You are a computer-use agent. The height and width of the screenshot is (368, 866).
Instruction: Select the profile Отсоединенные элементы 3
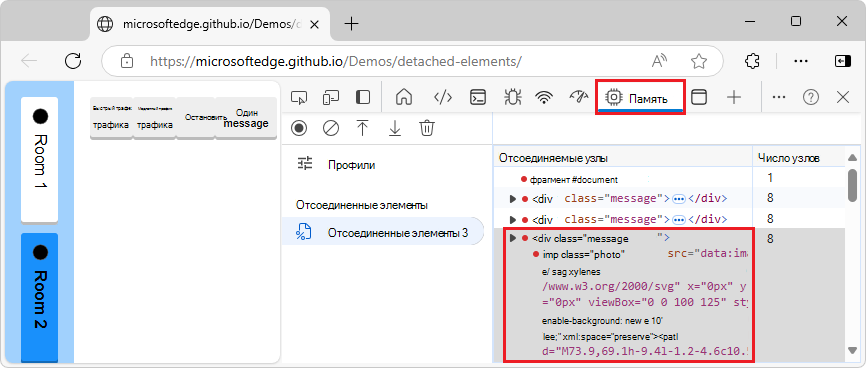coord(383,233)
